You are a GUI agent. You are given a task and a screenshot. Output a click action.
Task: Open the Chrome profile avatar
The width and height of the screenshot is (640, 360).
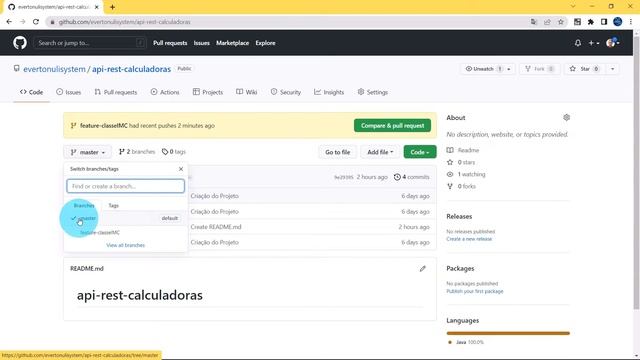coord(618,22)
